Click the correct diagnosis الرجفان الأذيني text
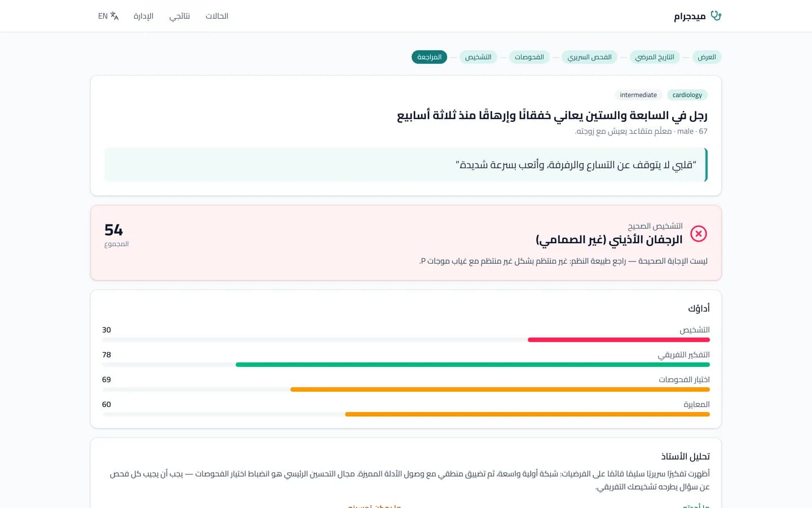Screen dimensions: 812x508 click(609, 240)
